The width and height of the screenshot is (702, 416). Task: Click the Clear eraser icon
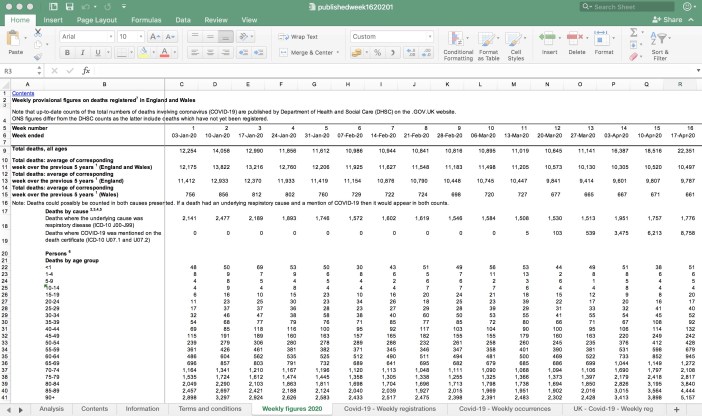634,57
